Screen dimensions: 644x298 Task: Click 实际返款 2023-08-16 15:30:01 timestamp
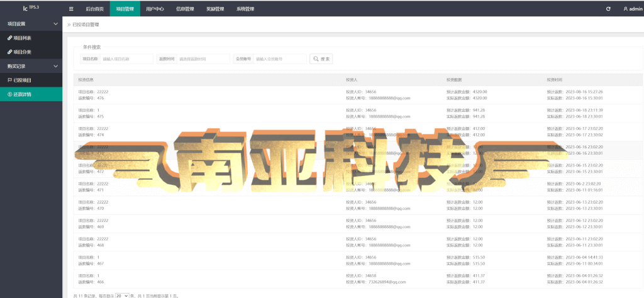click(x=584, y=97)
